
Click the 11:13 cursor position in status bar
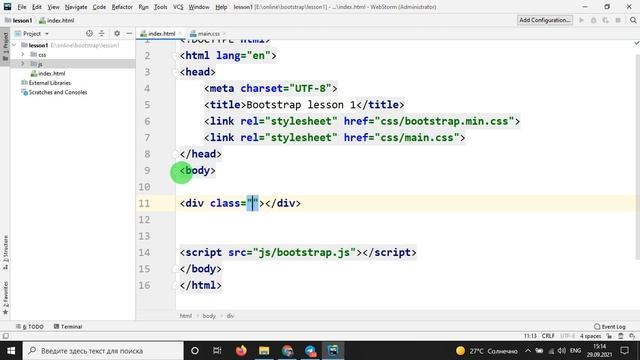[530, 336]
